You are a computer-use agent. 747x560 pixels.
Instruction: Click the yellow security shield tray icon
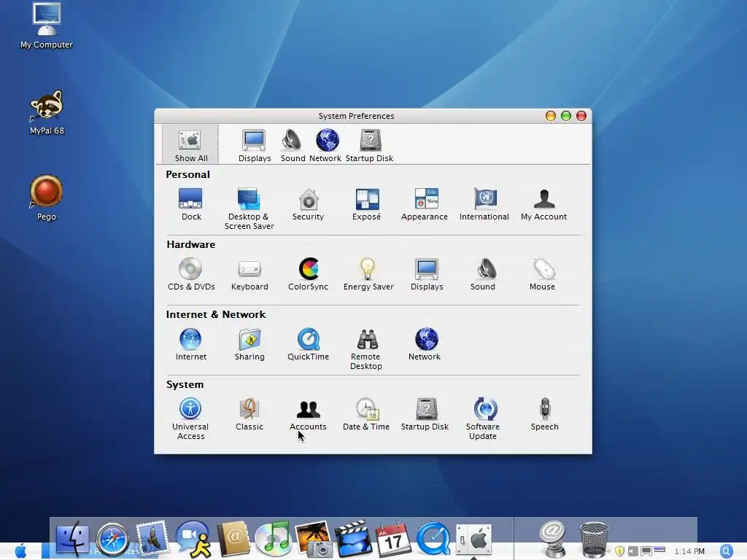point(619,551)
